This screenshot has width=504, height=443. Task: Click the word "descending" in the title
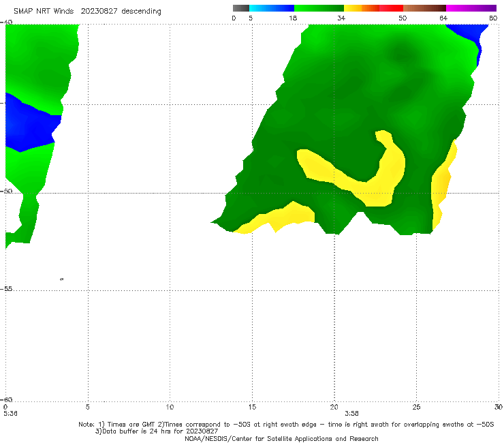[x=142, y=12]
